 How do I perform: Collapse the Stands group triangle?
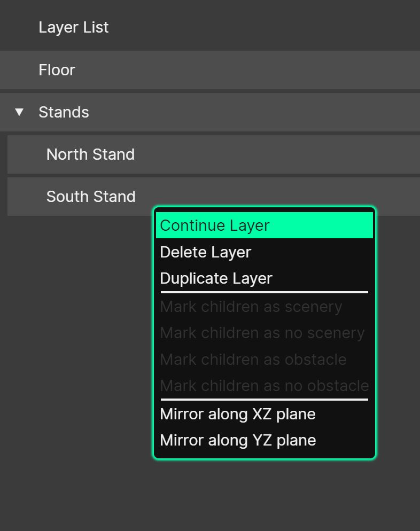(19, 112)
